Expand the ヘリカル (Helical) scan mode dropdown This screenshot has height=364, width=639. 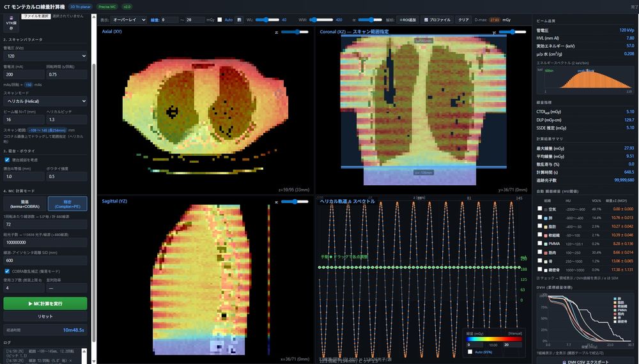click(45, 101)
